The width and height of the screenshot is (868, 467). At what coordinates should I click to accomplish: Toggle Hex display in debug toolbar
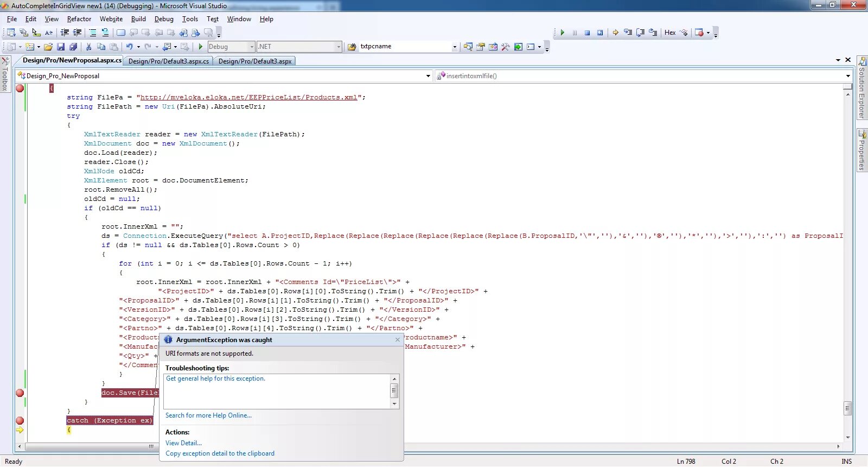(x=670, y=33)
